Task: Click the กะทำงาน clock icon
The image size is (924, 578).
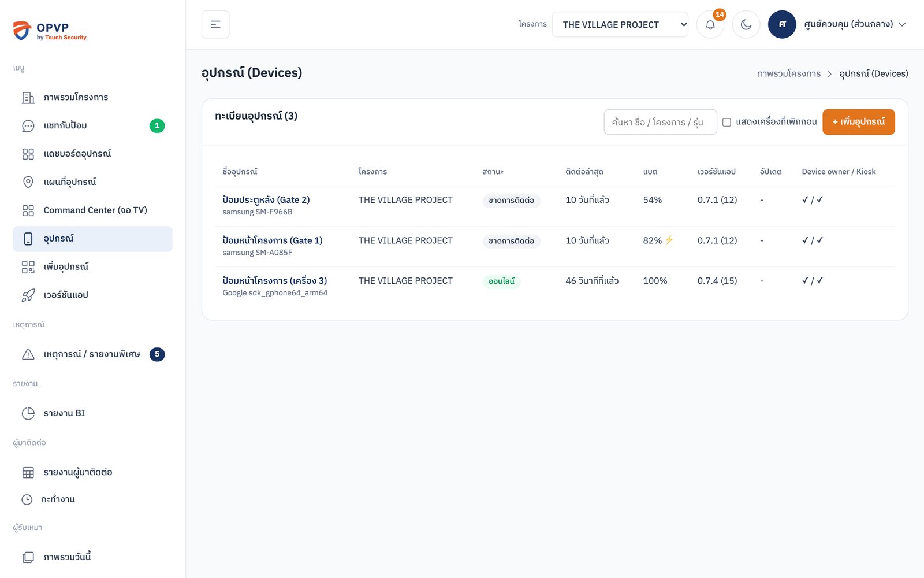Action: point(27,499)
